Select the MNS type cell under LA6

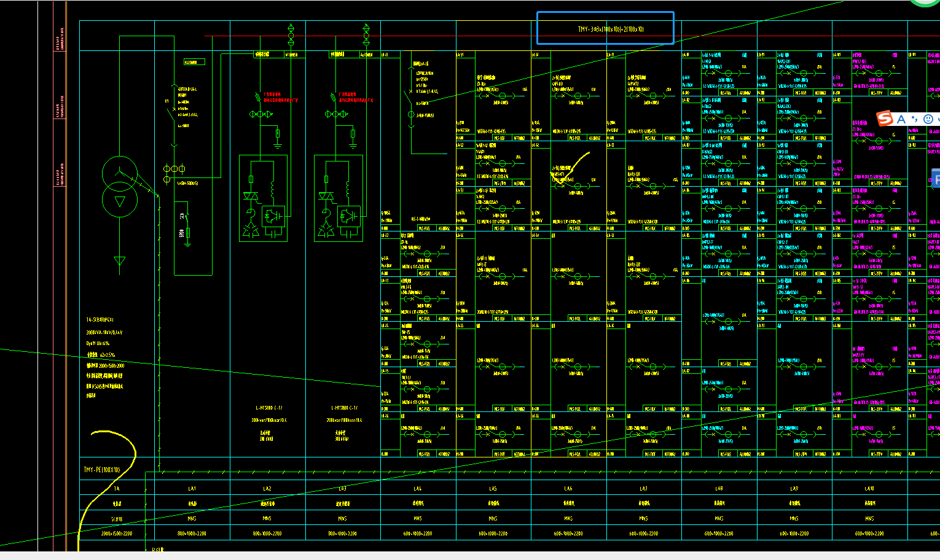(x=568, y=519)
